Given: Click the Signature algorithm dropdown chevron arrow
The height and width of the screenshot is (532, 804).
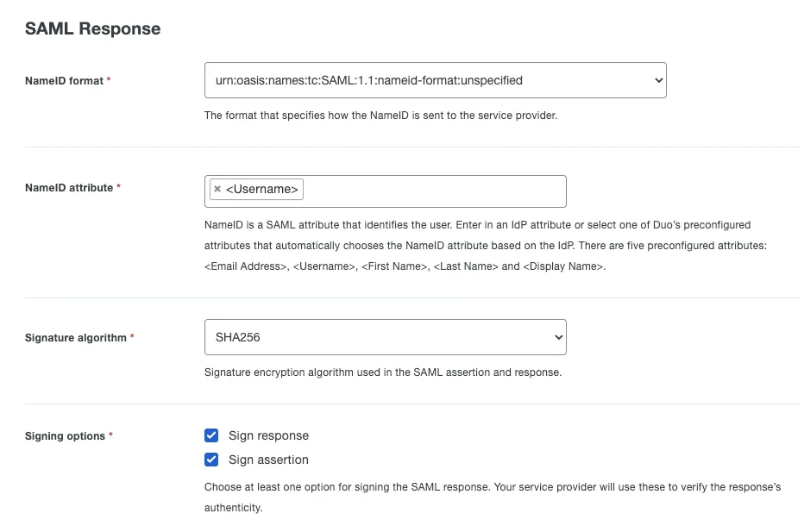Looking at the screenshot, I should point(558,337).
